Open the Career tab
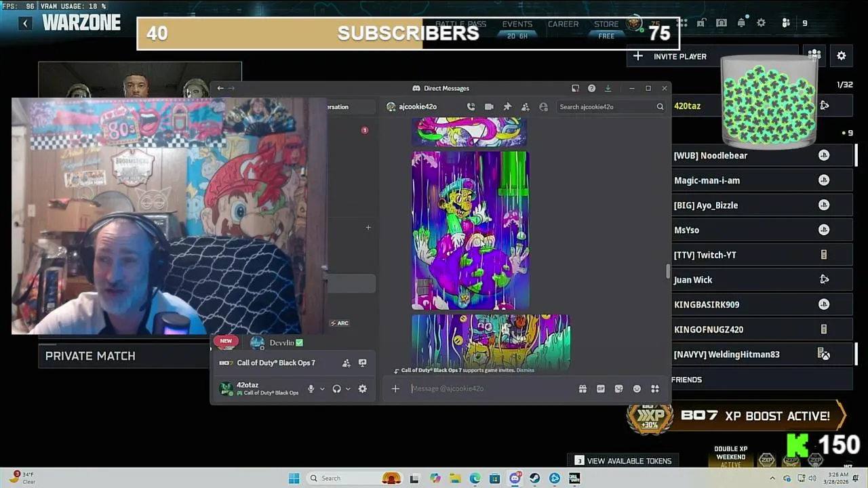The image size is (868, 488). coord(563,24)
